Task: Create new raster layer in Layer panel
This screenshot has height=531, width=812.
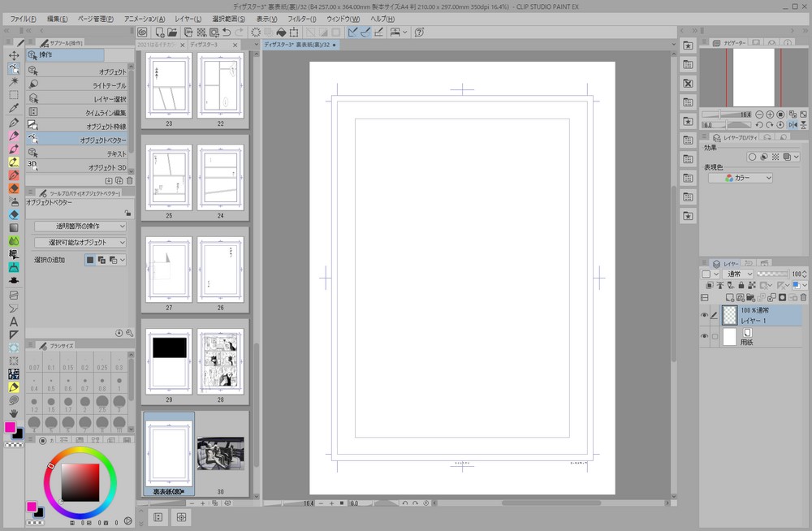Action: (730, 297)
